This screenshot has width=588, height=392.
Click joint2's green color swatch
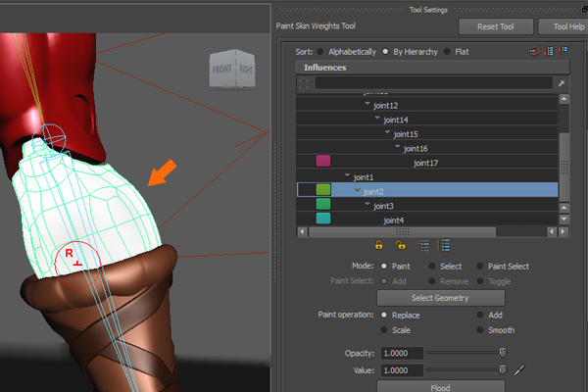pos(322,191)
